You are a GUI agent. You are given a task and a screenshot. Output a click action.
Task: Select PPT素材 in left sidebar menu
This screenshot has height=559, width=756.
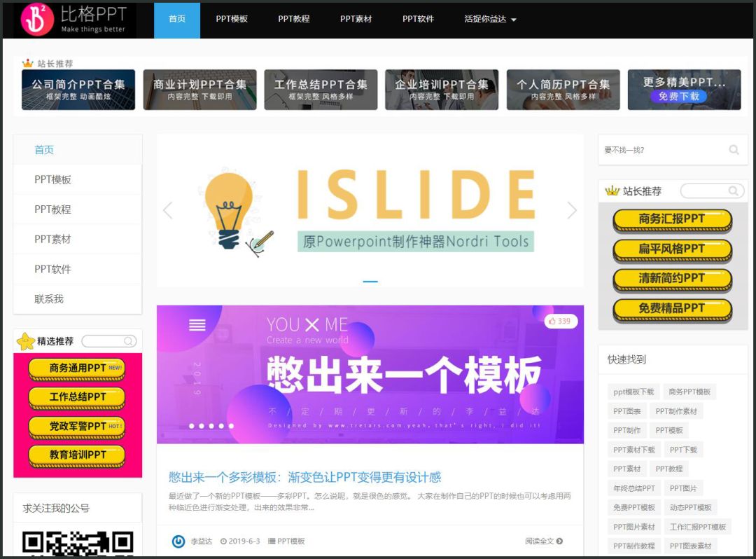click(x=78, y=240)
